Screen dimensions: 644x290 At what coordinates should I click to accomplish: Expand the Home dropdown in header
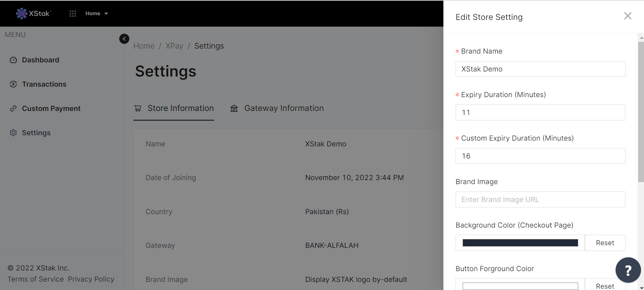coord(97,13)
